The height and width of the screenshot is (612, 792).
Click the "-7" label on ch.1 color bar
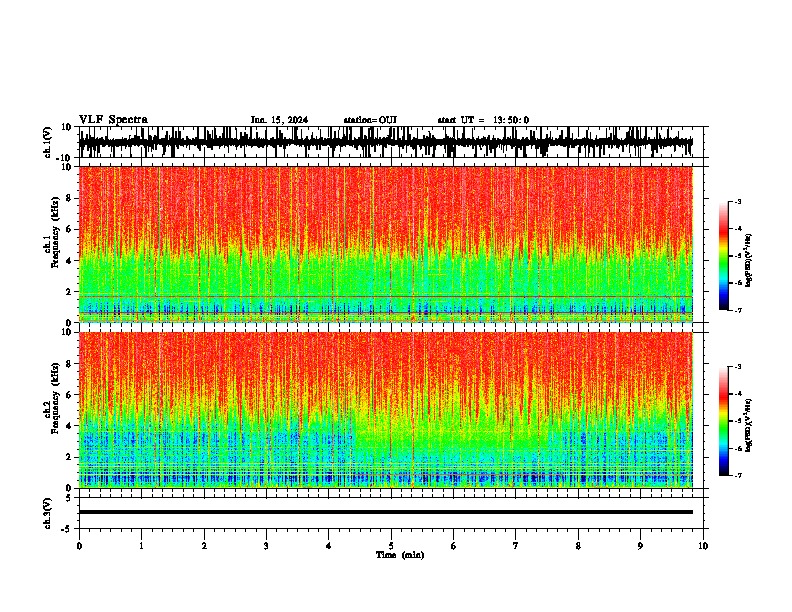(x=738, y=310)
